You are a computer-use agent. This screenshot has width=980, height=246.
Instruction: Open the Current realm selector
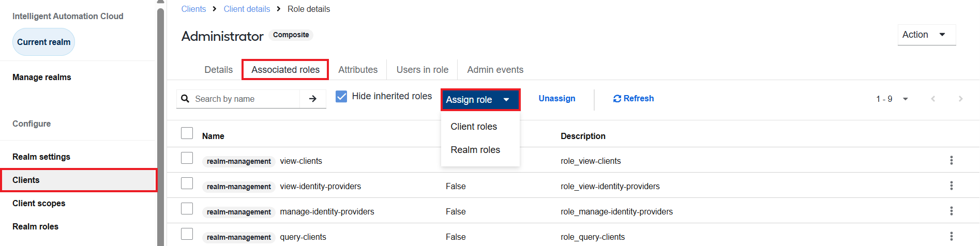click(x=44, y=42)
